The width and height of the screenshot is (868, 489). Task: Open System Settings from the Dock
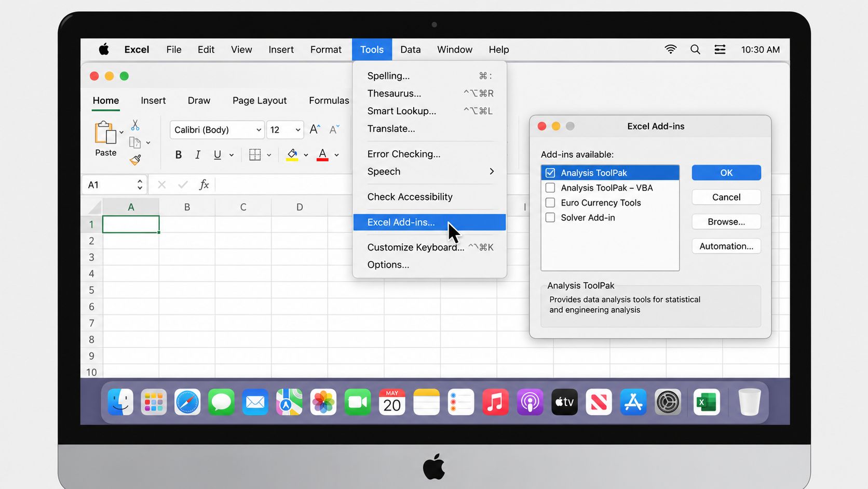(668, 402)
